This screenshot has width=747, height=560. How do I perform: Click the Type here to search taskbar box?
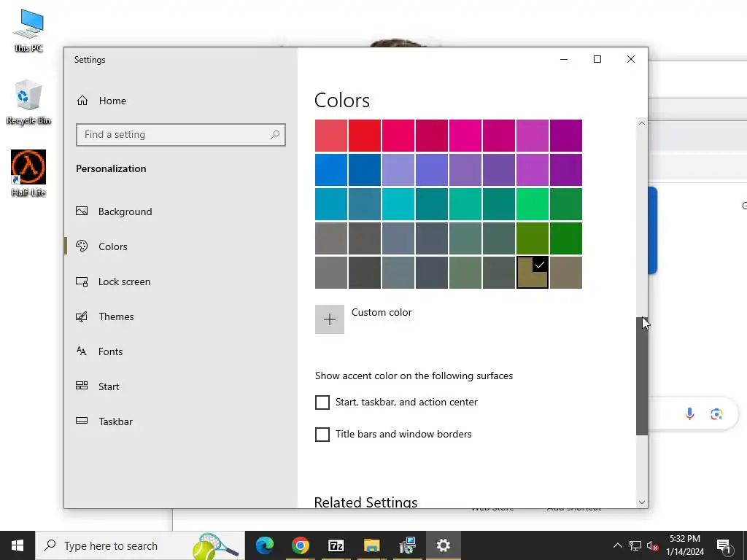141,545
